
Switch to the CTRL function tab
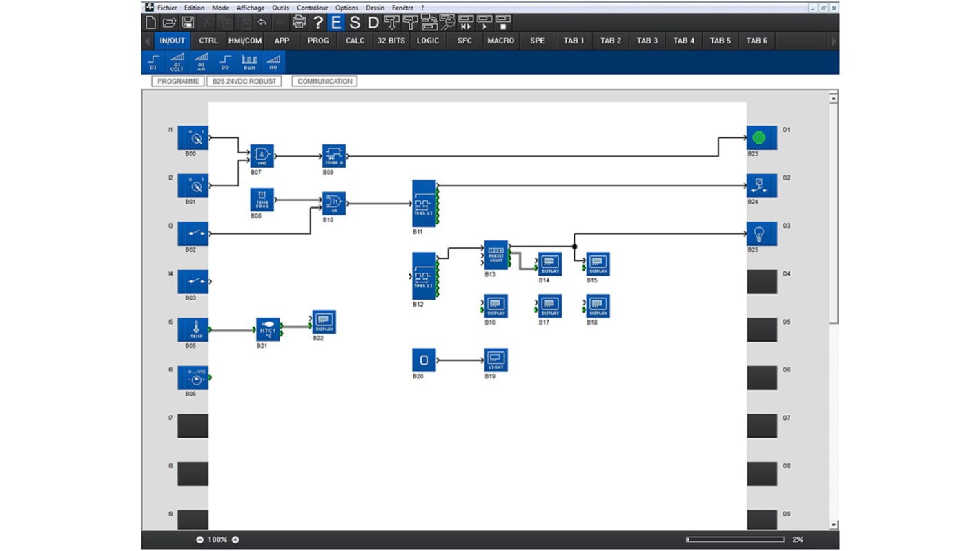pos(208,41)
